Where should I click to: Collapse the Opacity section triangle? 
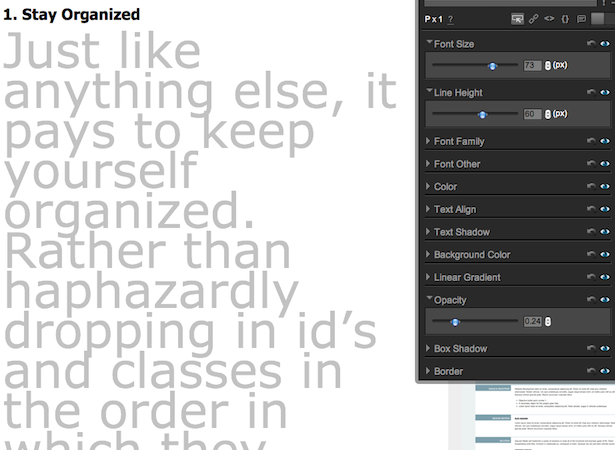point(429,298)
